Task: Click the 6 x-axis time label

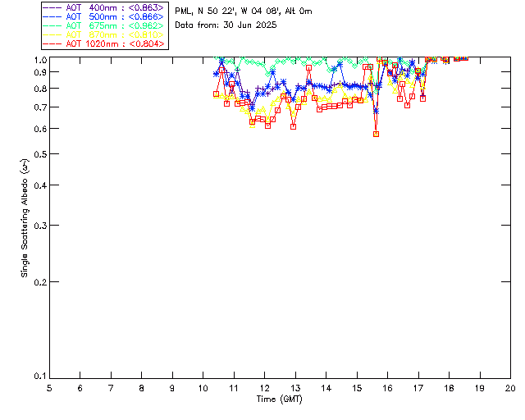Action: coord(80,389)
